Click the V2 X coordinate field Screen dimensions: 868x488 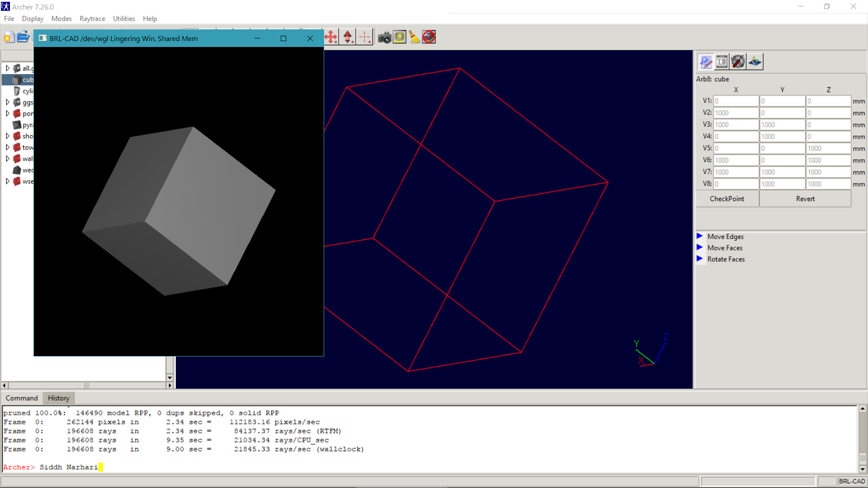736,113
